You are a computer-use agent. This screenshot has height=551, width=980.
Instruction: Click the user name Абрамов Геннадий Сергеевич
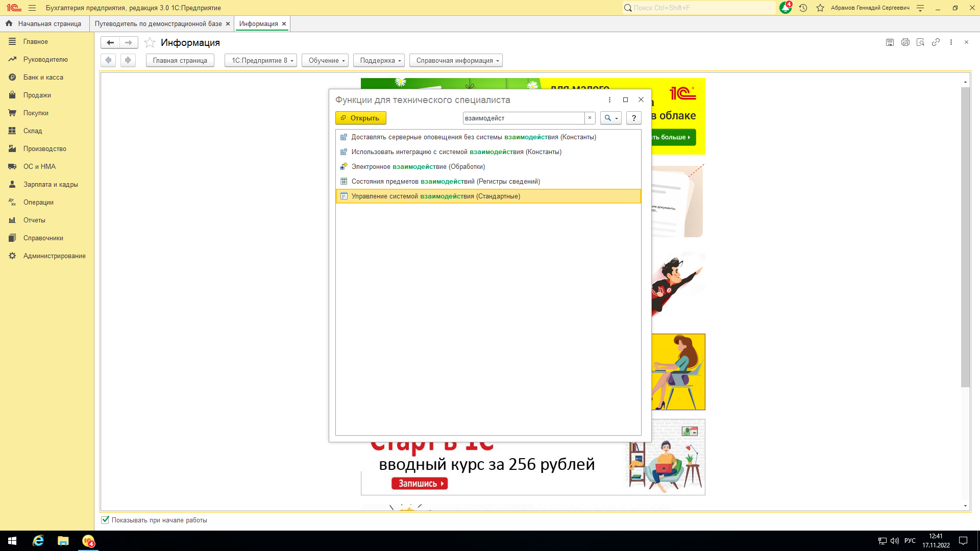(870, 8)
